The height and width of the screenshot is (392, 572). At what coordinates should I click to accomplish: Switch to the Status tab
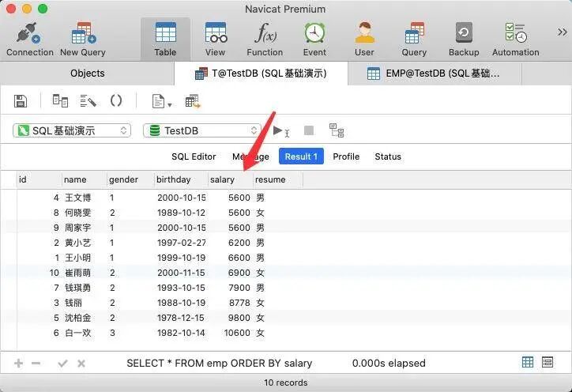[x=388, y=156]
